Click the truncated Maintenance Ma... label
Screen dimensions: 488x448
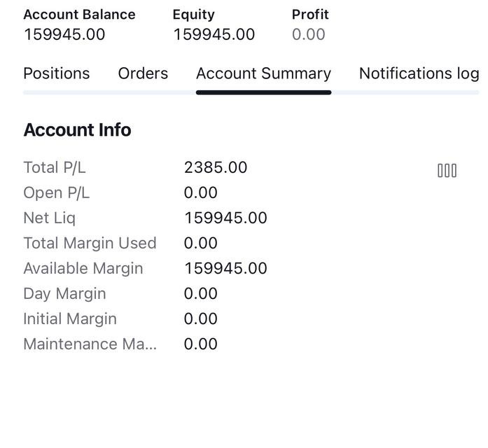[x=90, y=344]
